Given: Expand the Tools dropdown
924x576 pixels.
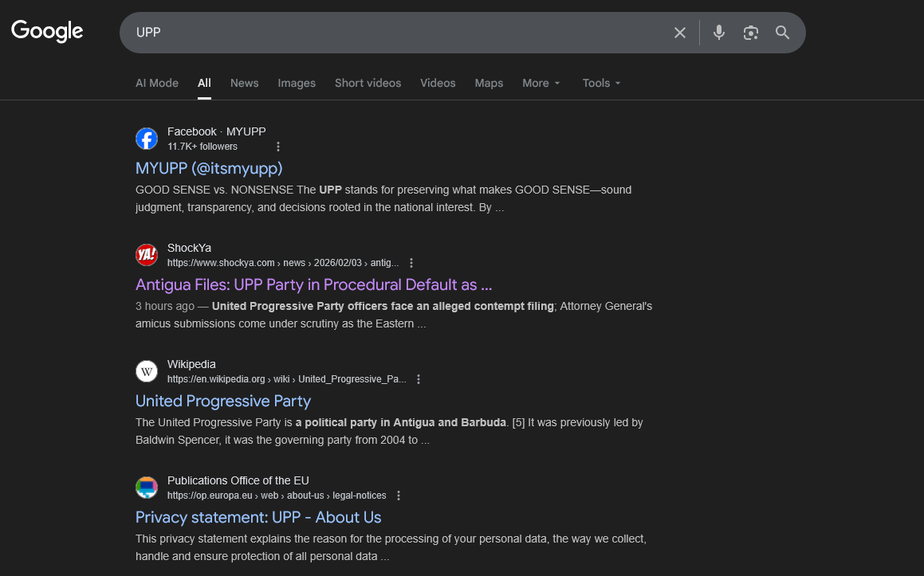Looking at the screenshot, I should [x=601, y=83].
